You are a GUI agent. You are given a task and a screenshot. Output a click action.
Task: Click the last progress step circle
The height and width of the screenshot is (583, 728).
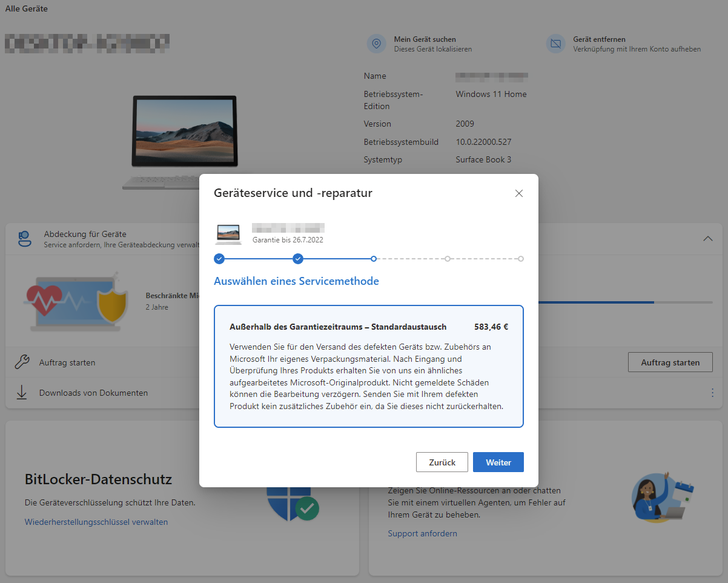(x=521, y=259)
